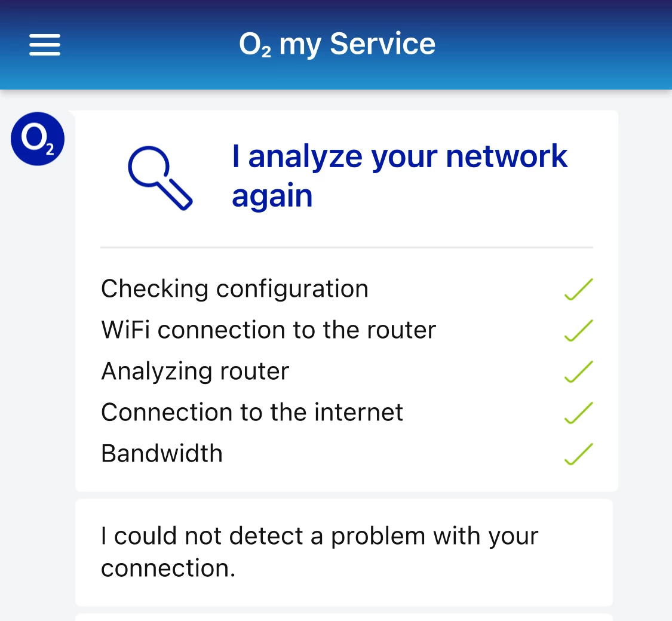Screen dimensions: 672x621
Task: Select the 'I analyze your network again' heading
Action: tap(399, 176)
